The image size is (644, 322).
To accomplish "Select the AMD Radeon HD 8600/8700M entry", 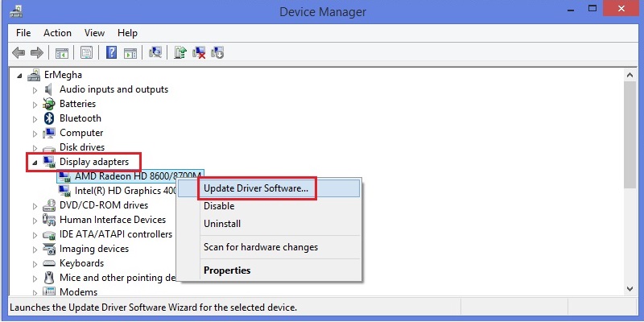I will (x=138, y=176).
